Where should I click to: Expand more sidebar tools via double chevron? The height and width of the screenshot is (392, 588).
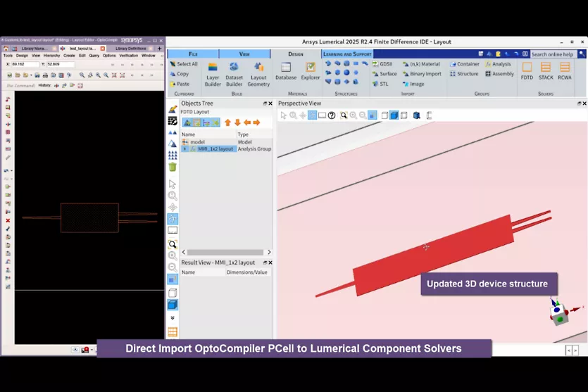tap(173, 318)
